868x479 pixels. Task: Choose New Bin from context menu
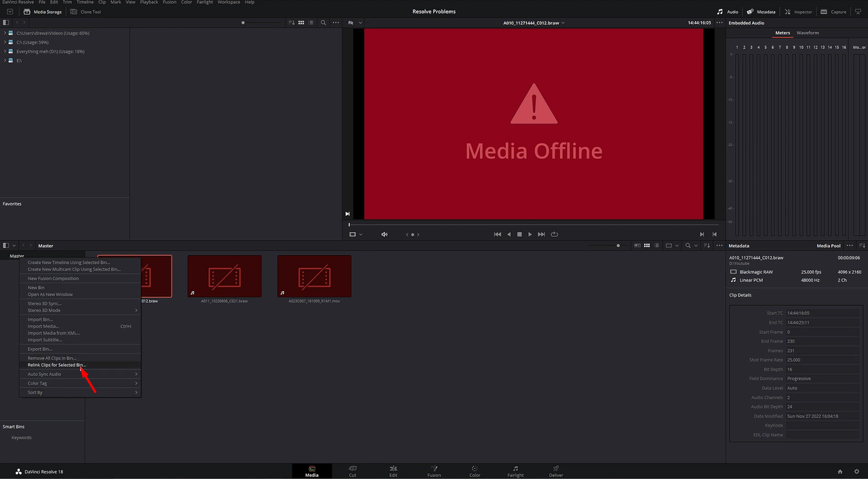coord(36,288)
